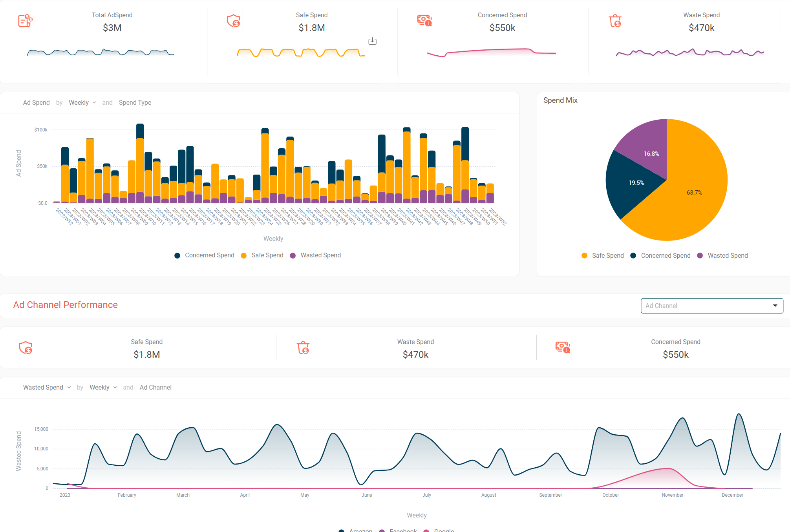Click the top Waste Spend trash bin icon
Screen dimensions: 790x532
[x=615, y=20]
